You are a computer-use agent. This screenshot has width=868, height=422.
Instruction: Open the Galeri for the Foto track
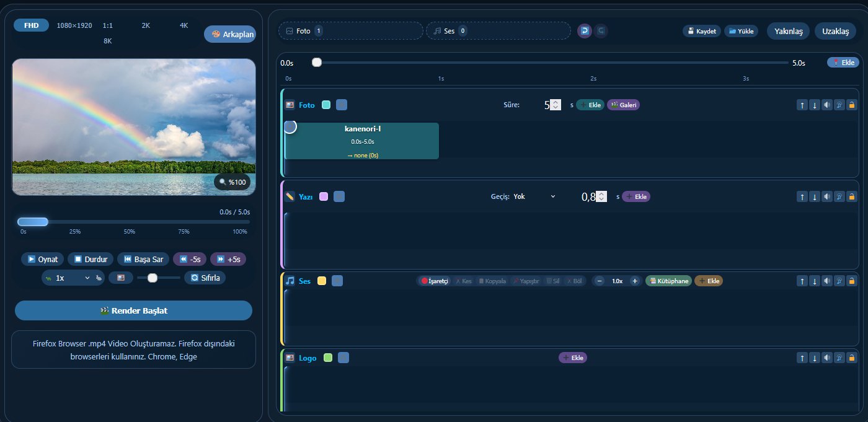[x=623, y=105]
